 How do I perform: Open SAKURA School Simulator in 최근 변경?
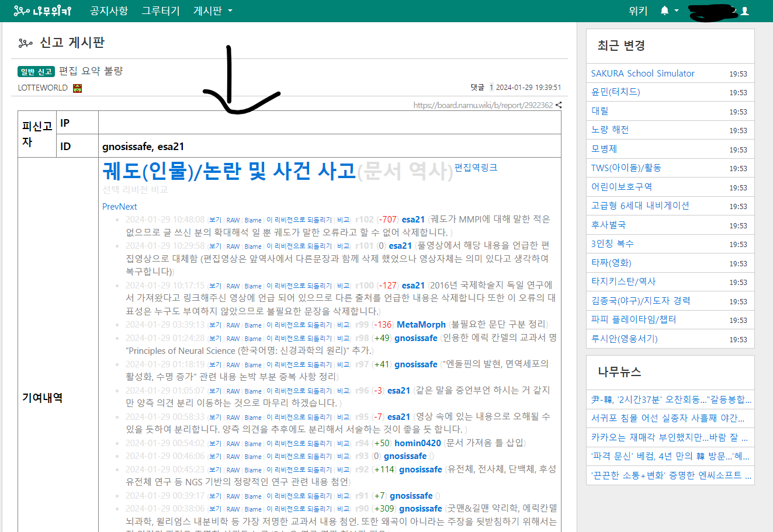point(644,73)
